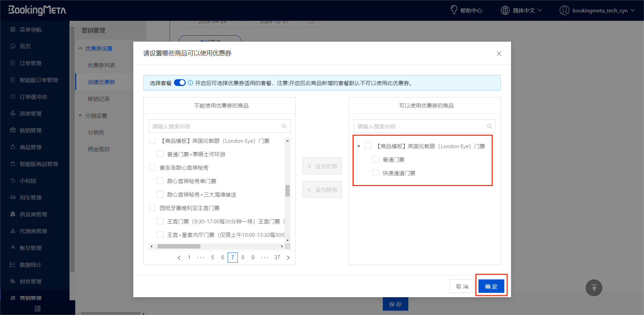Screen dimensions: 644x315
Task: Click the scroll-to-top arrow button
Action: click(594, 288)
